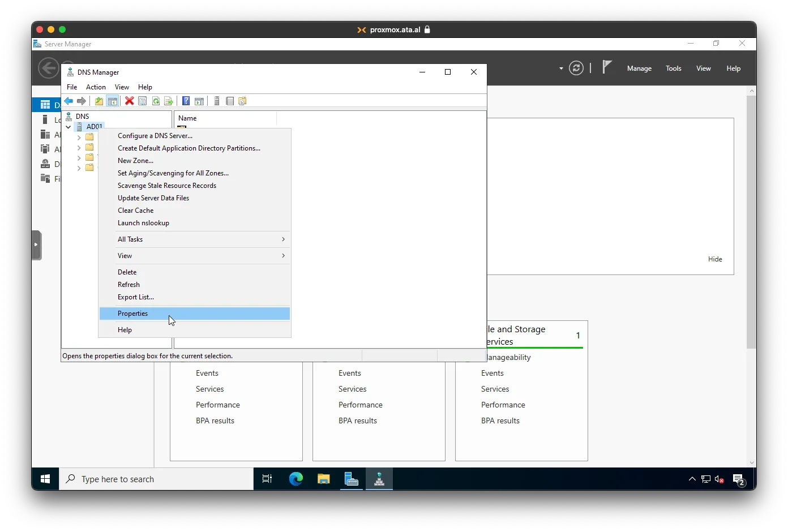Open the Help menu in DNS Manager menu bar
Image resolution: width=788 pixels, height=532 pixels.
tap(145, 87)
